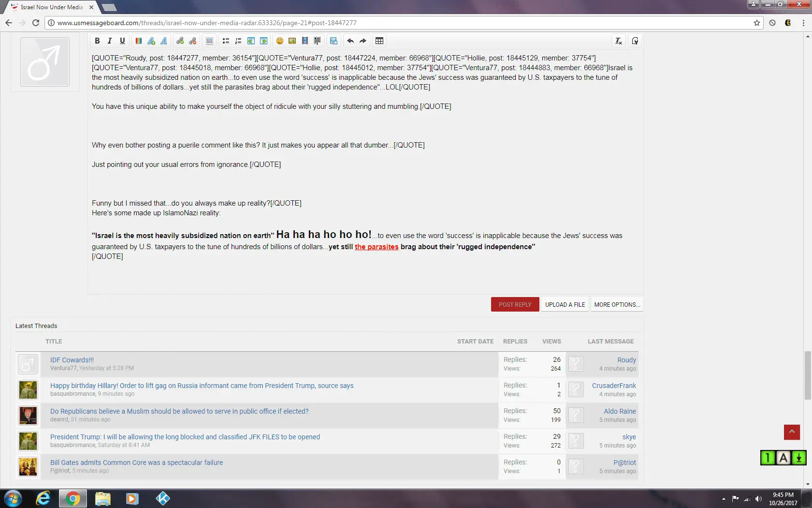Open the smilies picker
The width and height of the screenshot is (812, 508).
tap(279, 41)
